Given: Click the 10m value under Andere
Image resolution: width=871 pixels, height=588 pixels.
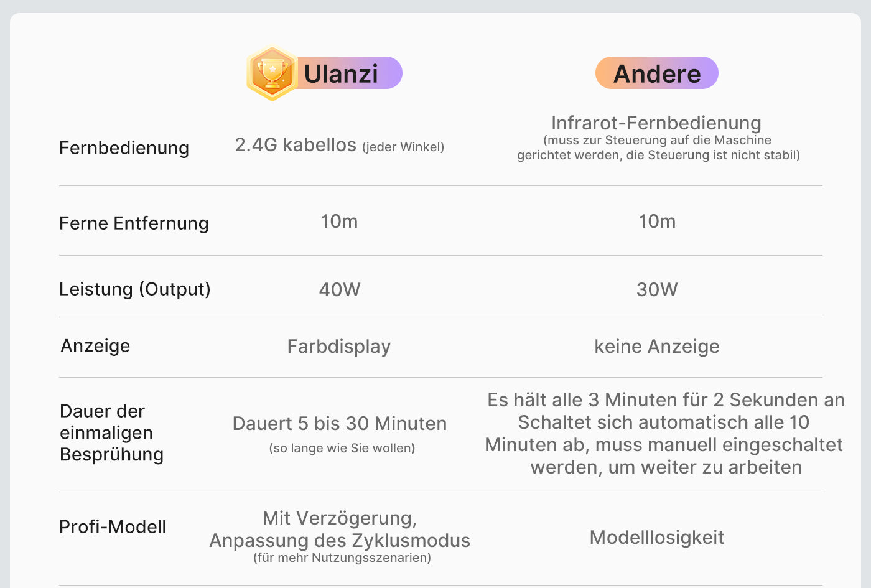Looking at the screenshot, I should (657, 222).
